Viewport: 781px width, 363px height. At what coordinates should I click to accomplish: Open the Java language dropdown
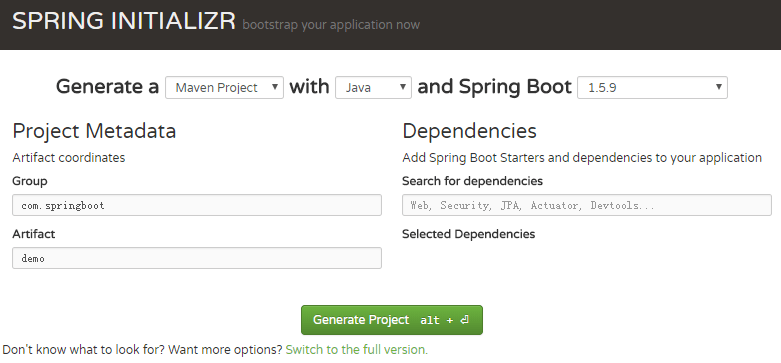pos(373,88)
